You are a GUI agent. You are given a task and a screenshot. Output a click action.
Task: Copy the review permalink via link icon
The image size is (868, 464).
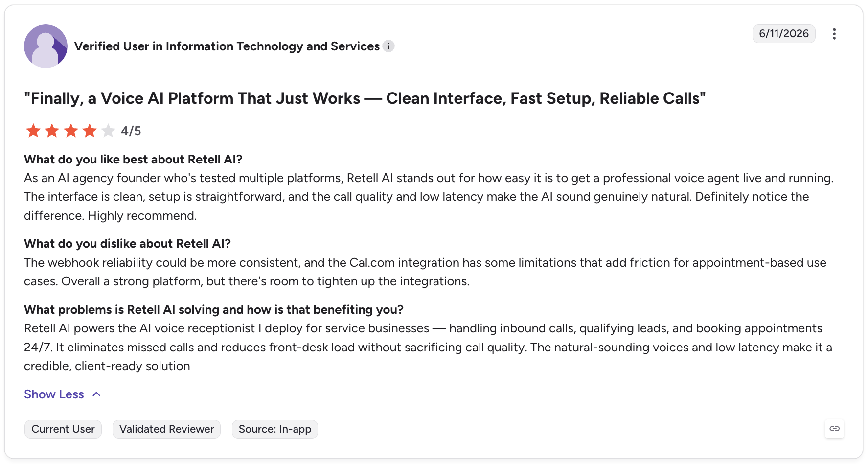pos(834,429)
